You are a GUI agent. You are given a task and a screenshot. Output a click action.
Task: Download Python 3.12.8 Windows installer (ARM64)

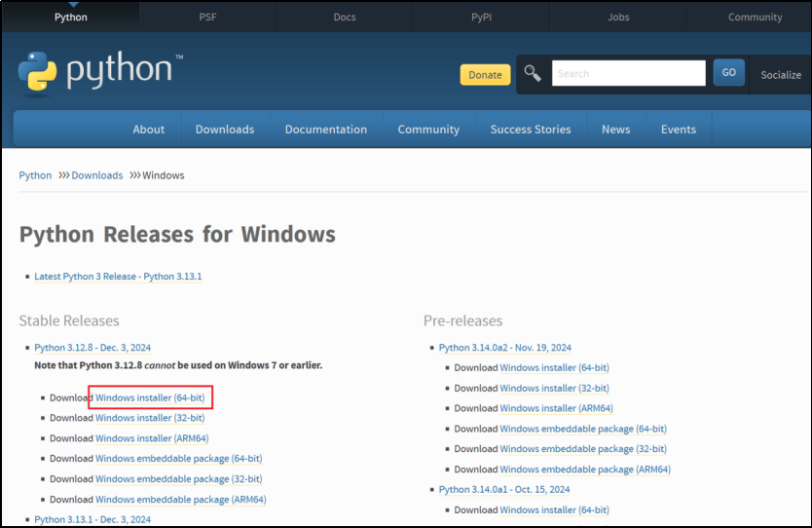pyautogui.click(x=152, y=438)
